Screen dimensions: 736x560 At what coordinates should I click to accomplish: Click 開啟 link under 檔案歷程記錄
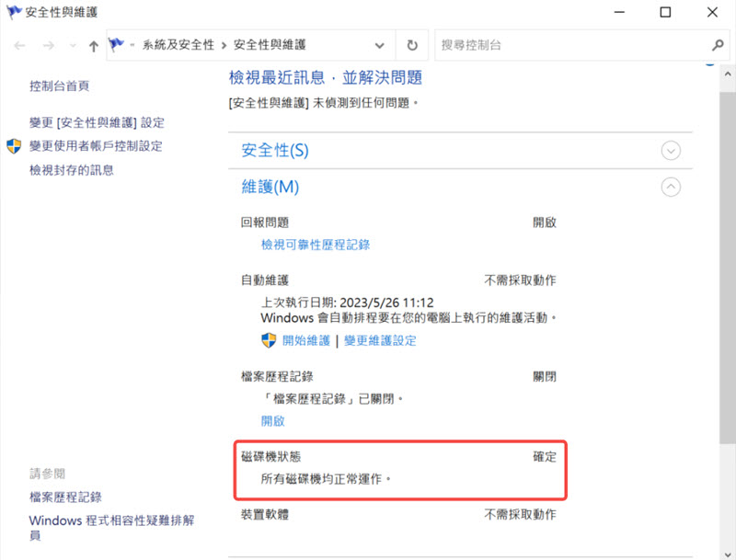coord(273,421)
